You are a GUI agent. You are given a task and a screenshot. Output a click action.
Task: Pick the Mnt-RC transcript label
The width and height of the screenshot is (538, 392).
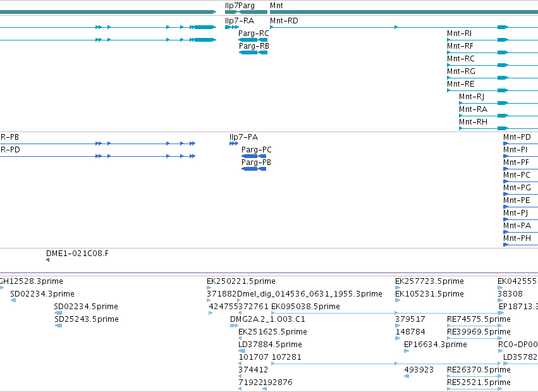tap(460, 59)
